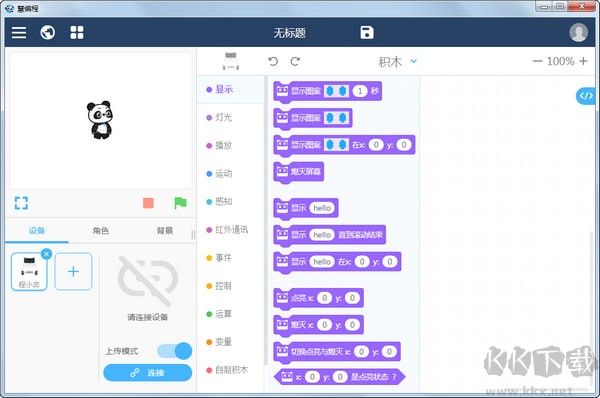Stop program with red square

[x=148, y=203]
